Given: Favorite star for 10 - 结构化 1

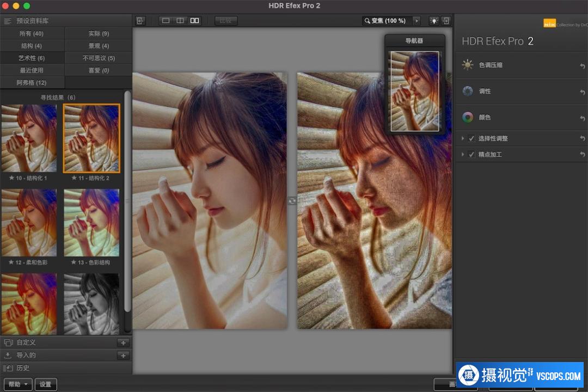Looking at the screenshot, I should point(11,178).
